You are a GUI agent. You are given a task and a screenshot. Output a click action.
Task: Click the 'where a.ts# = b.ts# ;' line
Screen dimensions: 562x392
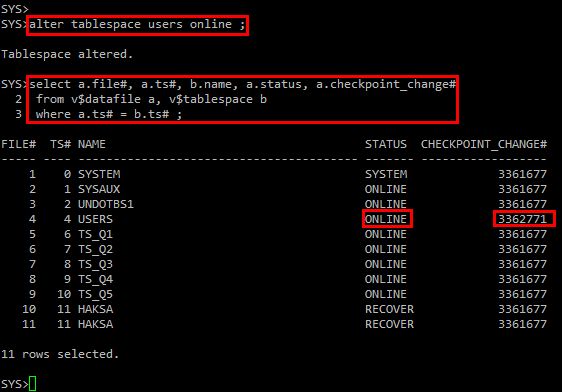click(109, 114)
